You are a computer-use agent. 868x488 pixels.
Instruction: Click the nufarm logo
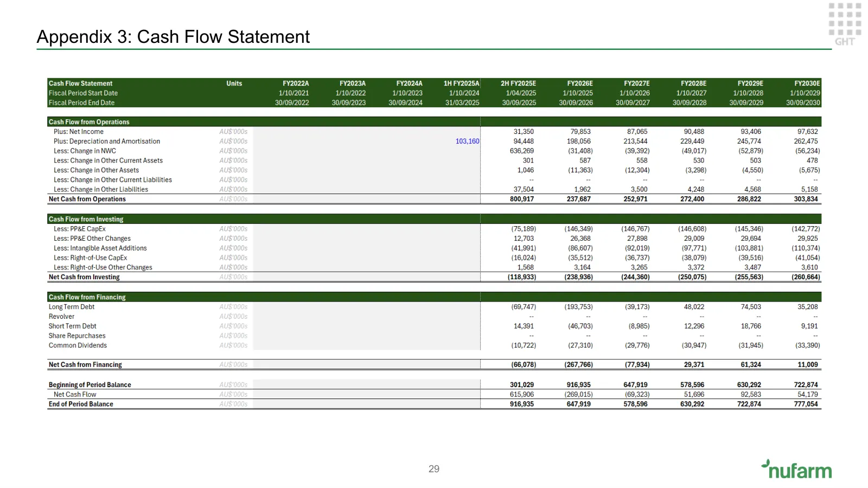pyautogui.click(x=796, y=470)
